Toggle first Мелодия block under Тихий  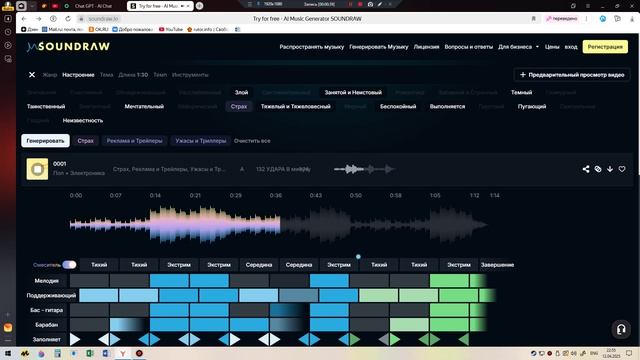[89, 280]
